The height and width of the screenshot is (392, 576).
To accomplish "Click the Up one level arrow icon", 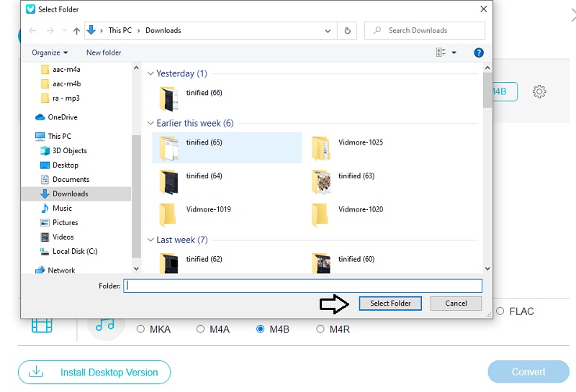I will click(76, 31).
